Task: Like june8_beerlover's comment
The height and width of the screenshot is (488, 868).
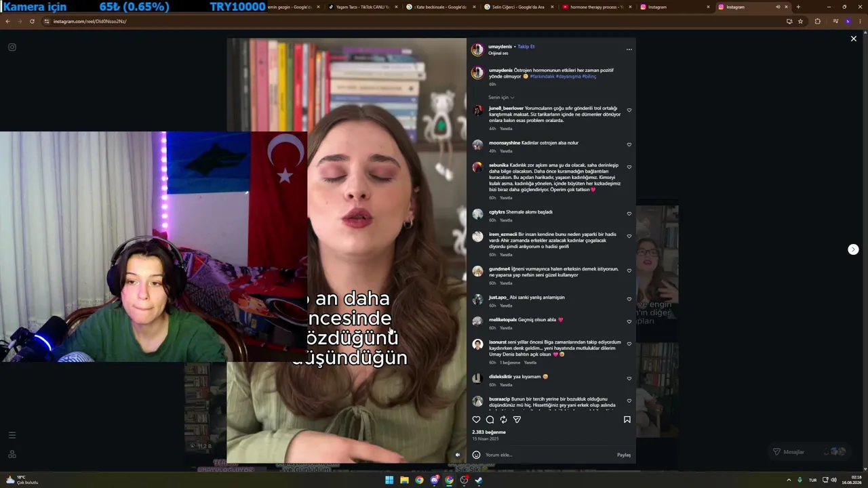Action: pos(629,110)
